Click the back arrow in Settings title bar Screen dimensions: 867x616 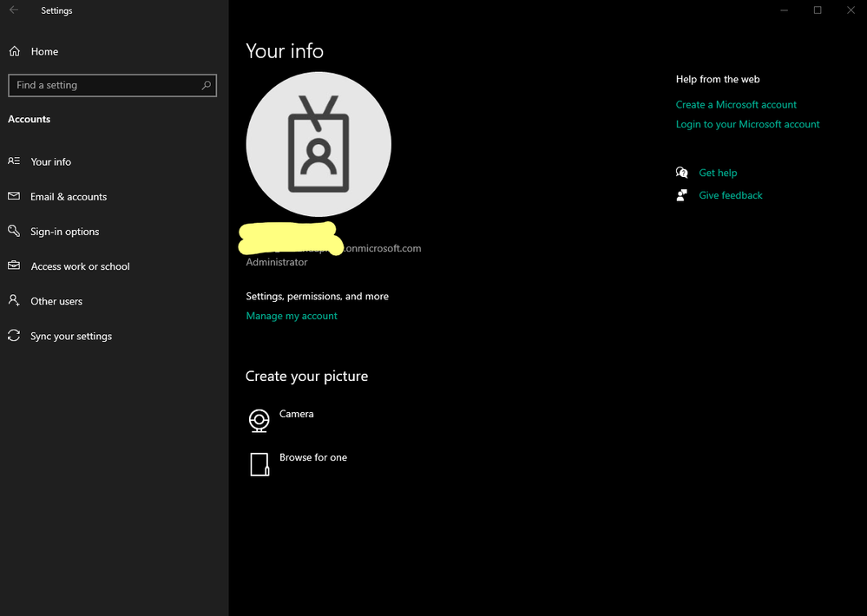(14, 10)
